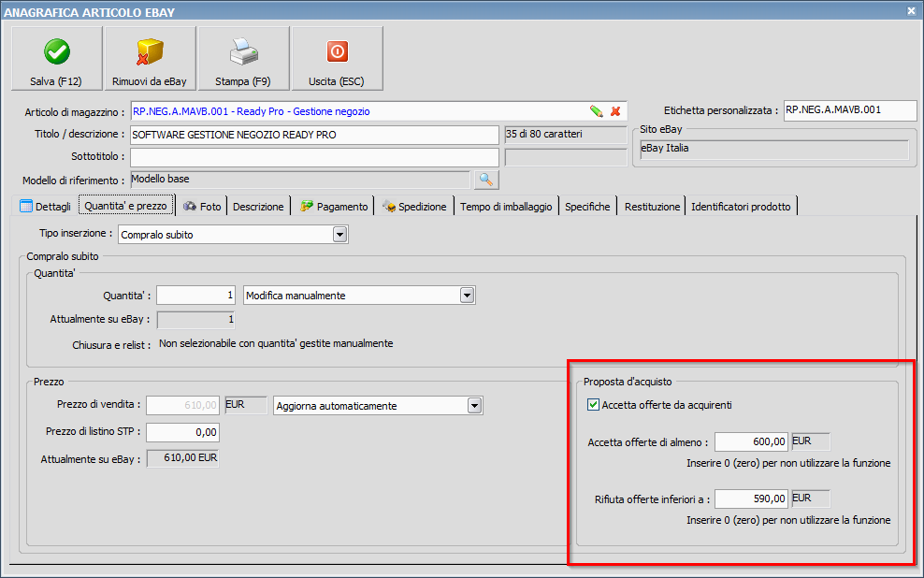Viewport: 924px width, 578px height.
Task: Click the 'Non selezionabile con quantita' gestite manualmente' text
Action: pyautogui.click(x=276, y=343)
